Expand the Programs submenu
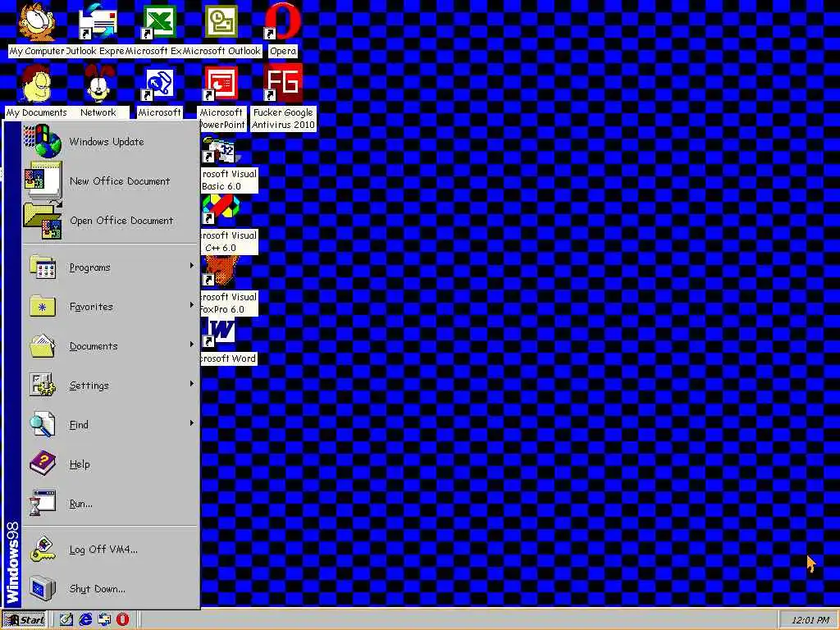840x630 pixels. [x=111, y=267]
